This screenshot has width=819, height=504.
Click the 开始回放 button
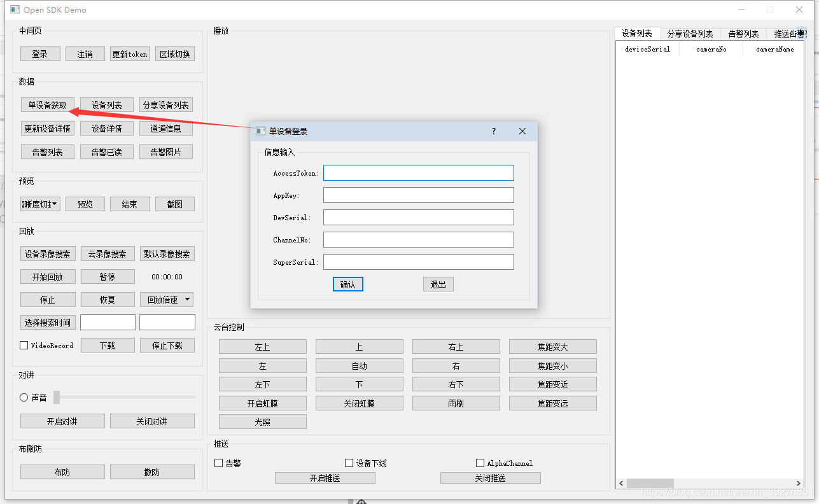tap(48, 277)
